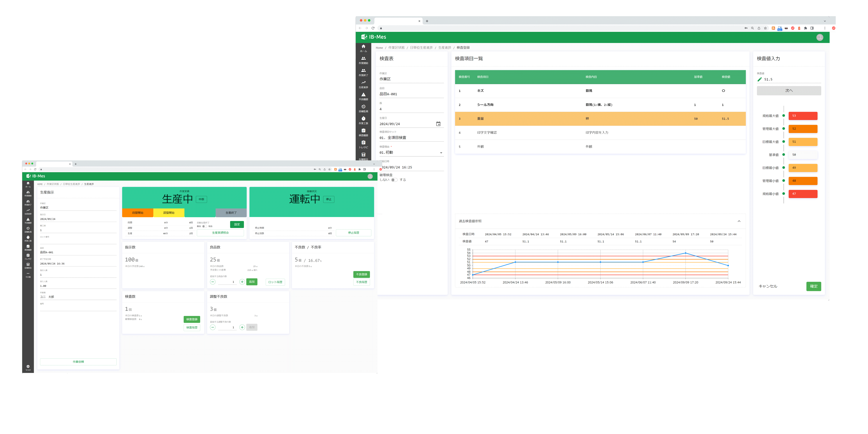The height and width of the screenshot is (434, 868).
Task: Open 生産実績照会
Action: click(x=220, y=233)
